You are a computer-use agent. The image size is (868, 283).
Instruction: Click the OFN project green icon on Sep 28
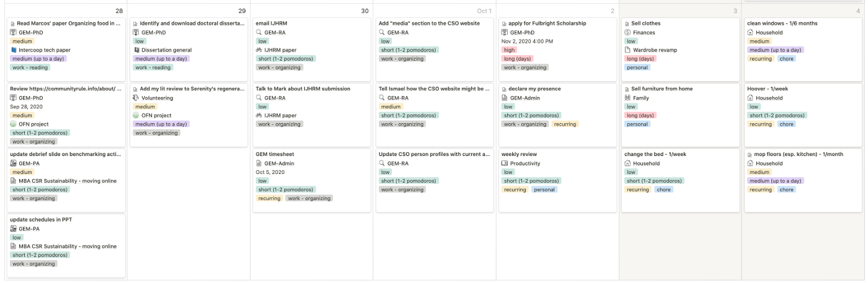(x=14, y=124)
